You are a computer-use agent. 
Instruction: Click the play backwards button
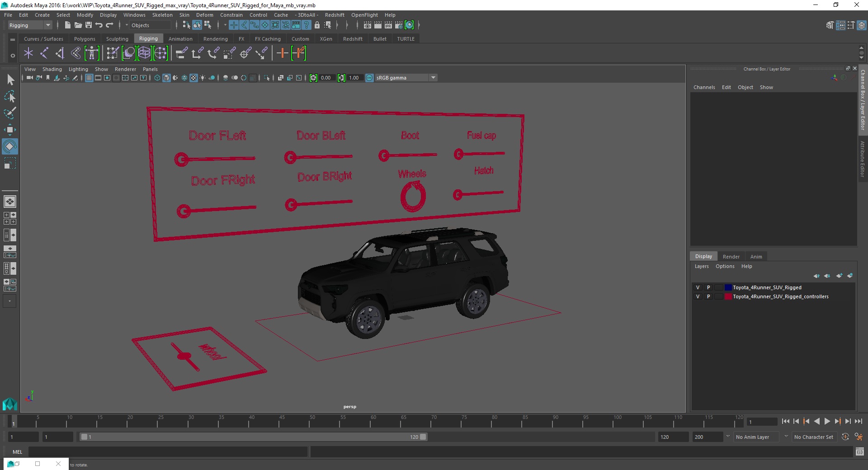point(816,421)
